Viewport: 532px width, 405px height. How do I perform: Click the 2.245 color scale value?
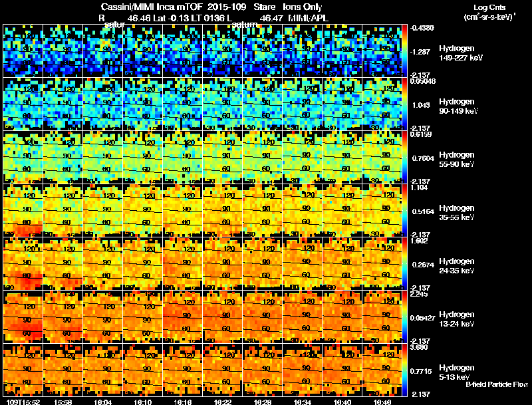[419, 294]
